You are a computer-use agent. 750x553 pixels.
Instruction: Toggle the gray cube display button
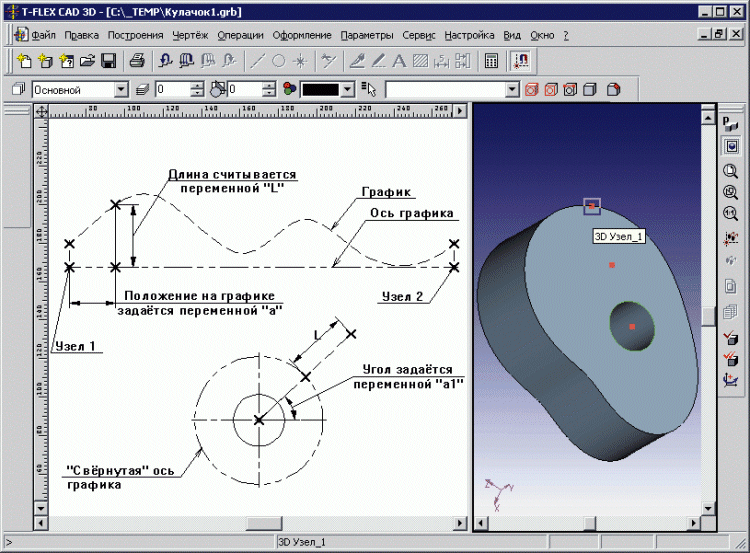click(591, 89)
